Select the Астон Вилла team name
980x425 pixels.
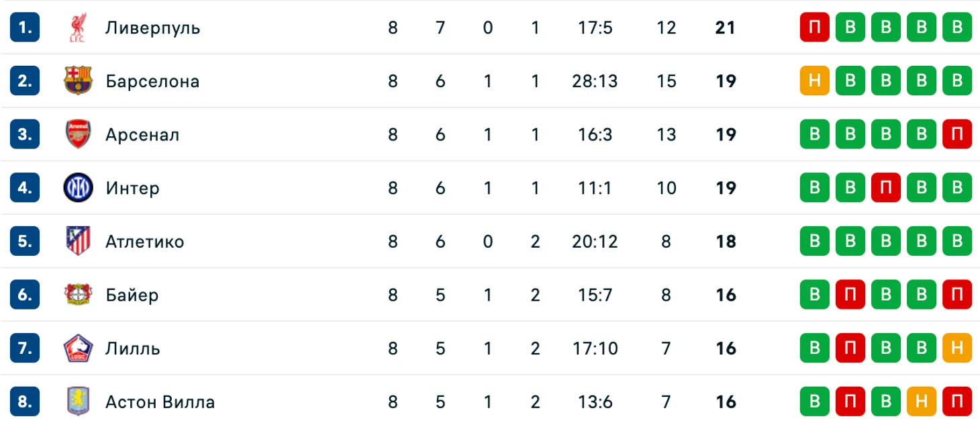coord(160,403)
